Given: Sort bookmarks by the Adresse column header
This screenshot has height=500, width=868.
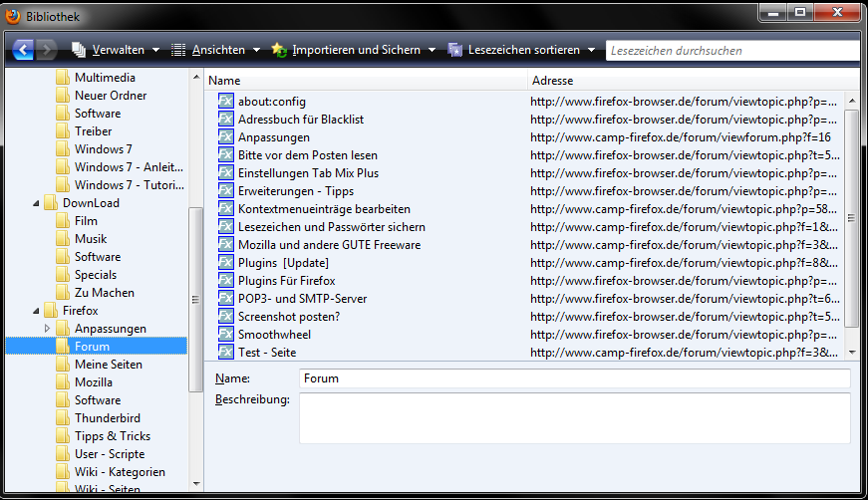Looking at the screenshot, I should click(688, 81).
